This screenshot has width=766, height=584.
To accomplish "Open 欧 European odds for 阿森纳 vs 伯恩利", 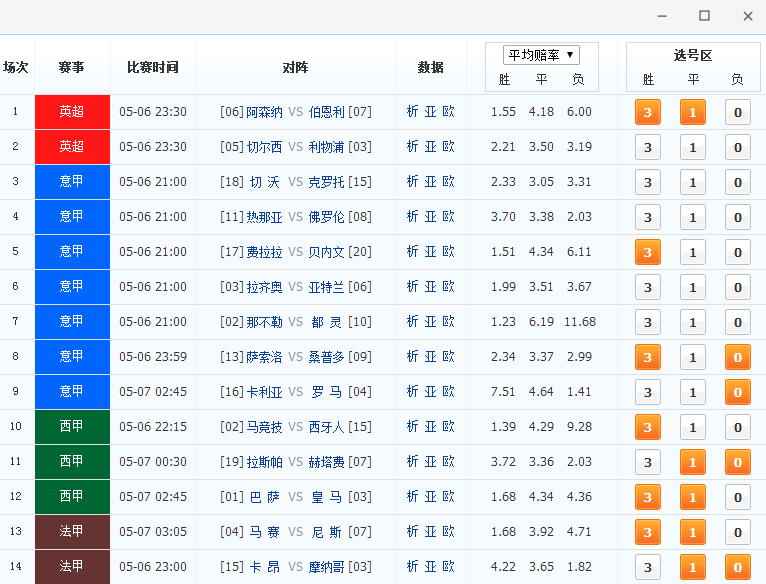I will [x=448, y=111].
